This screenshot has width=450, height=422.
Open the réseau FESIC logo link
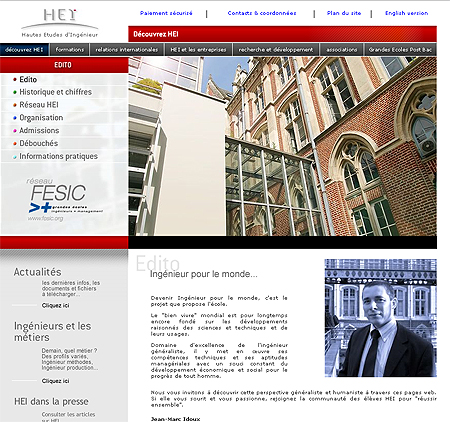(x=64, y=199)
